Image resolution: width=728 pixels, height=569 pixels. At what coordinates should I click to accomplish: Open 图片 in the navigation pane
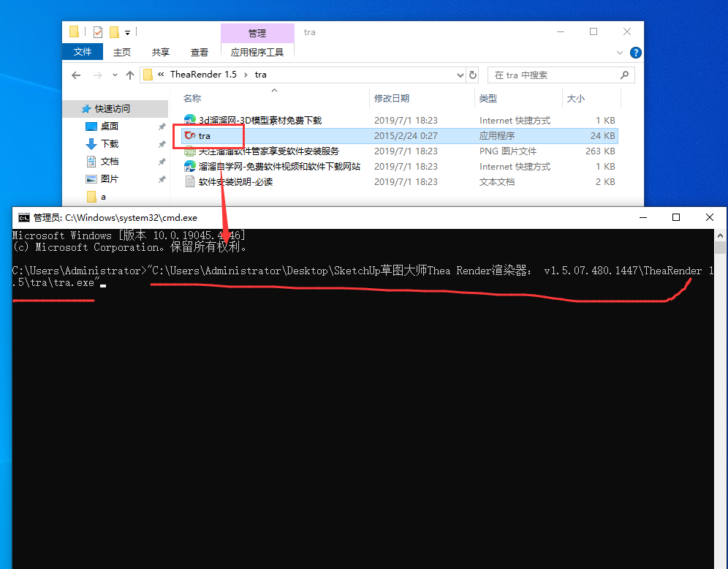110,179
